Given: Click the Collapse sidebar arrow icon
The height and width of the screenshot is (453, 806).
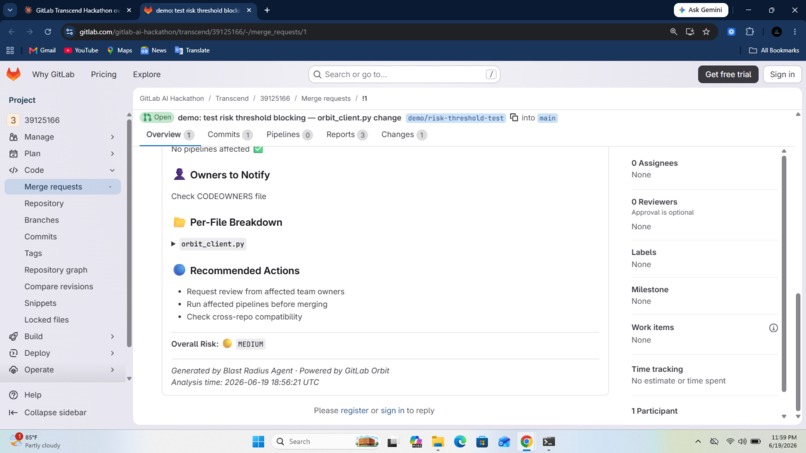Looking at the screenshot, I should coord(13,412).
